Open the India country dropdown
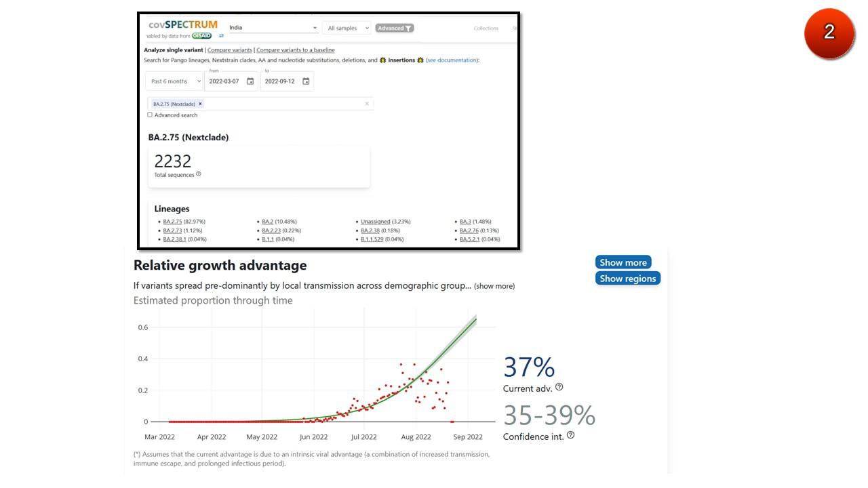The height and width of the screenshot is (488, 868). click(273, 28)
